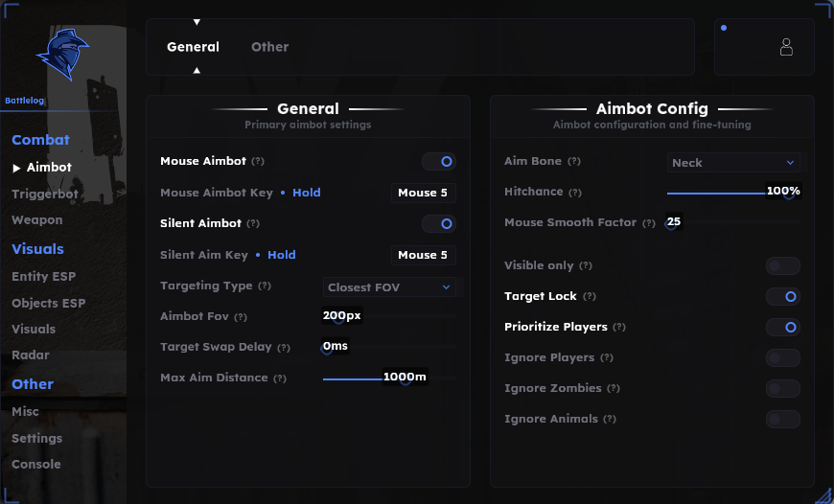Click the help icon beside Max Aim Distance
Image resolution: width=834 pixels, height=504 pixels.
tap(280, 378)
